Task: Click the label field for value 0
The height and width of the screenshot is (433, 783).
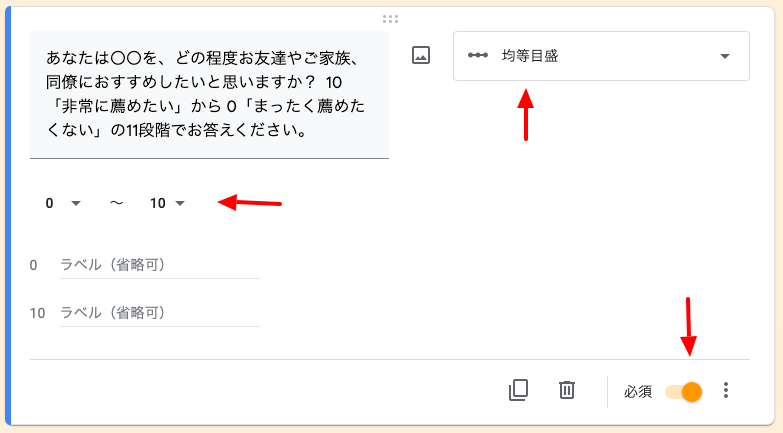Action: pyautogui.click(x=160, y=265)
